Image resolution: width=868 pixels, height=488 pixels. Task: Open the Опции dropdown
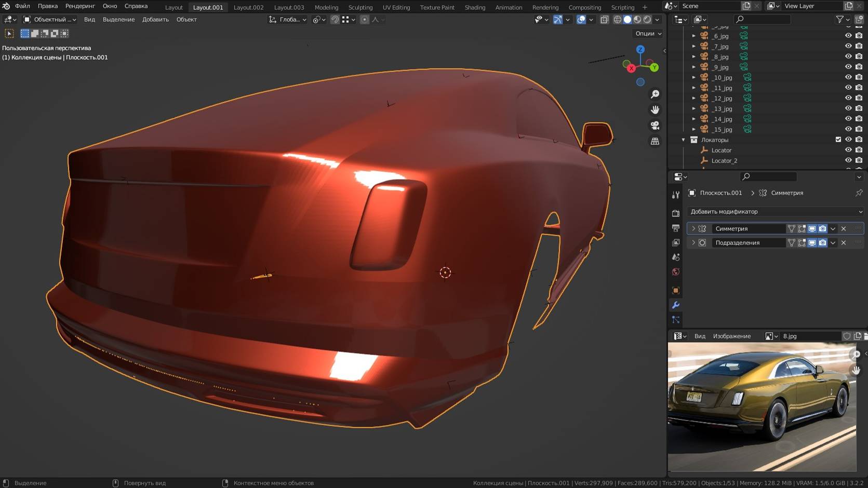click(x=648, y=33)
